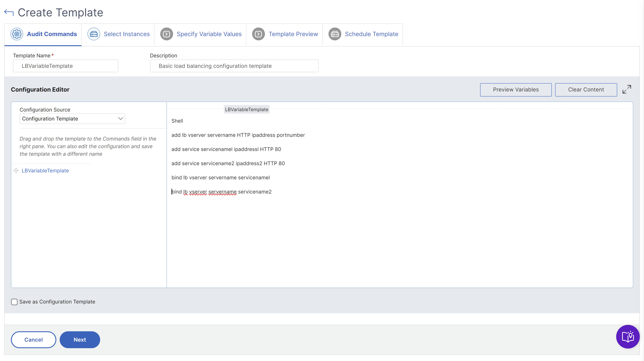Focus the Template Name input field
Screen dimensions: 644x361
coord(66,66)
